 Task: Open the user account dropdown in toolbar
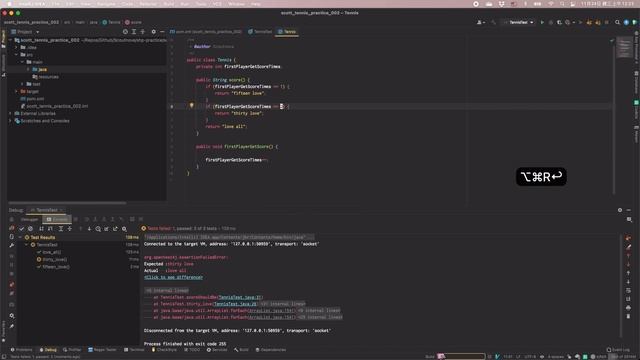pos(481,22)
